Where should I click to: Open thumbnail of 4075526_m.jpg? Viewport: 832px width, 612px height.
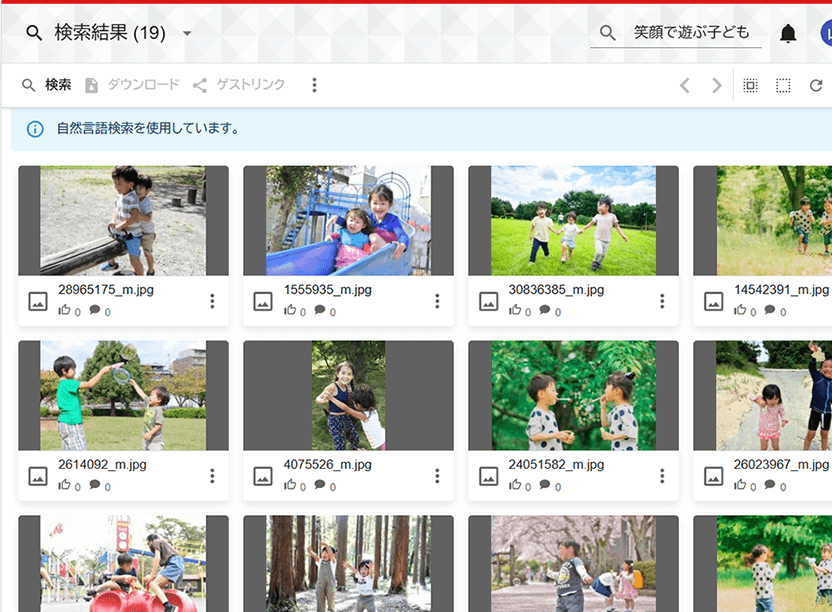[349, 395]
